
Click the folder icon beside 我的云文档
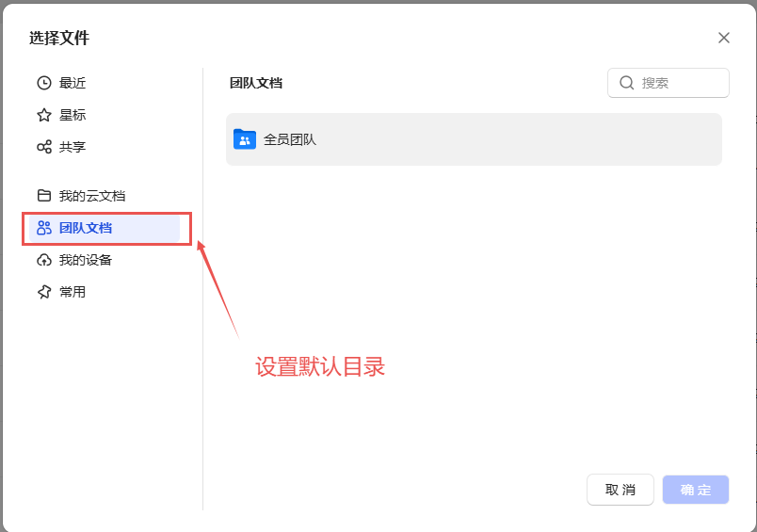point(44,196)
